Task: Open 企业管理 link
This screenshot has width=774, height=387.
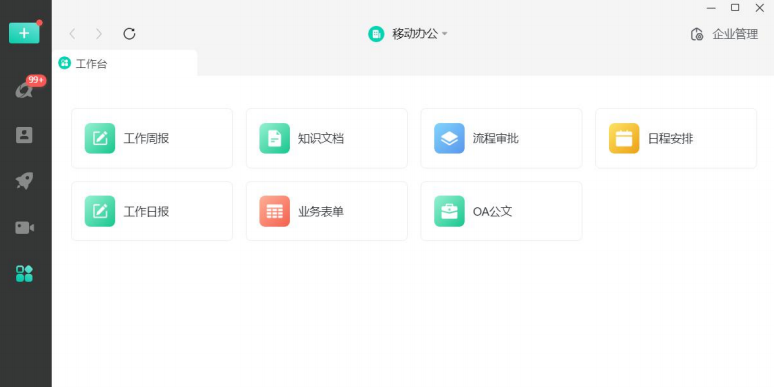Action: [735, 34]
